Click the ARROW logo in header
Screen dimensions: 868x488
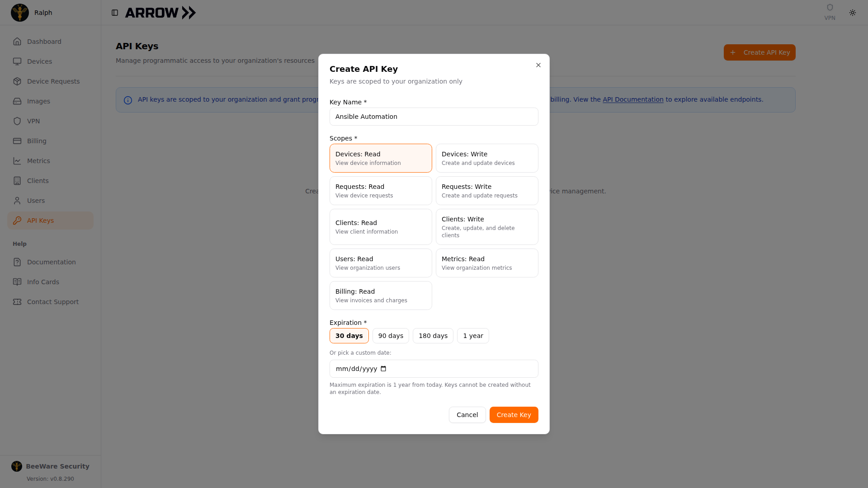coord(160,13)
